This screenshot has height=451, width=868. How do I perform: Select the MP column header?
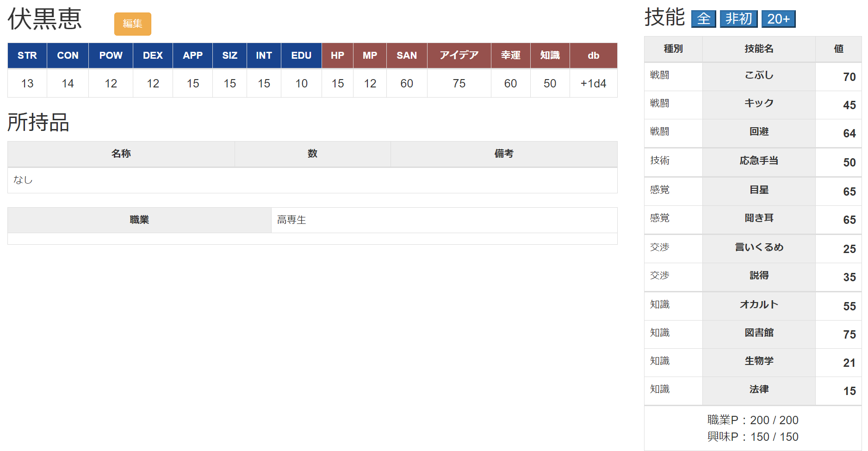click(370, 56)
